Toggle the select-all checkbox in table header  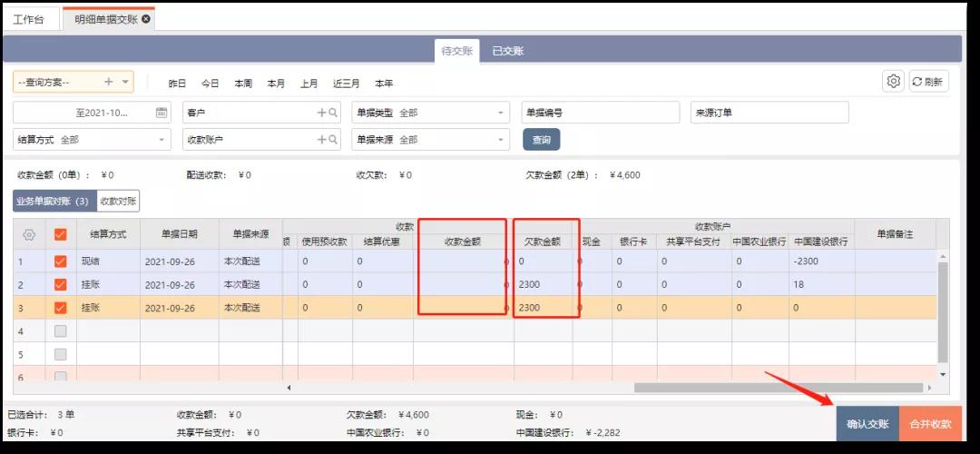[60, 234]
